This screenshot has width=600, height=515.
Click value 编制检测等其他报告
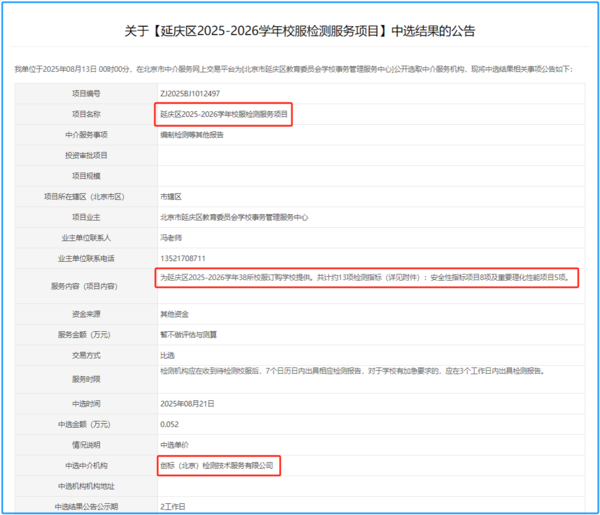tap(192, 135)
